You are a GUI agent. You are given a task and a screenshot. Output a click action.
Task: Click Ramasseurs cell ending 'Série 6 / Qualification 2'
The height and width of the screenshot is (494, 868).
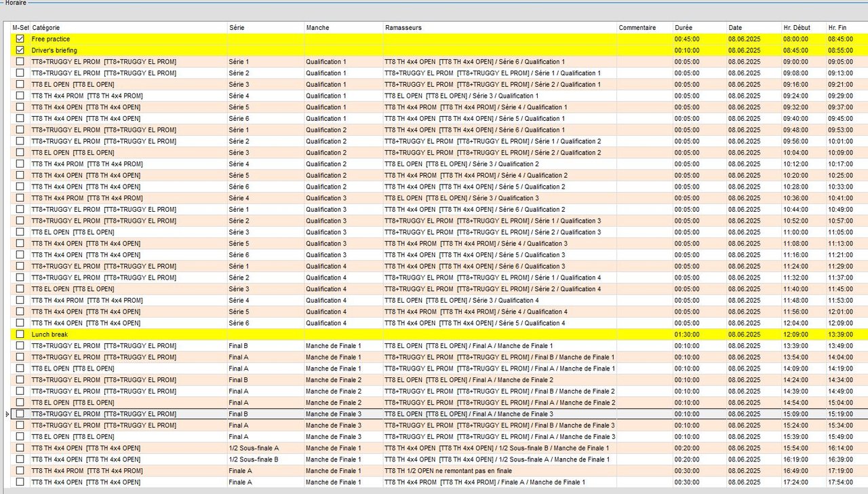click(500, 210)
